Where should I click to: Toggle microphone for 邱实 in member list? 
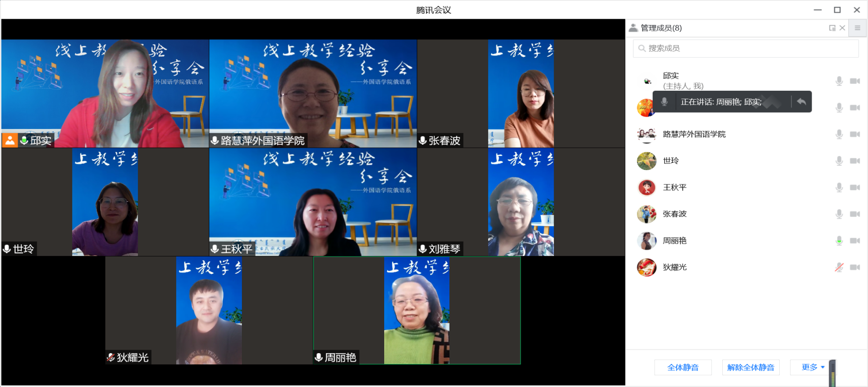click(x=839, y=81)
